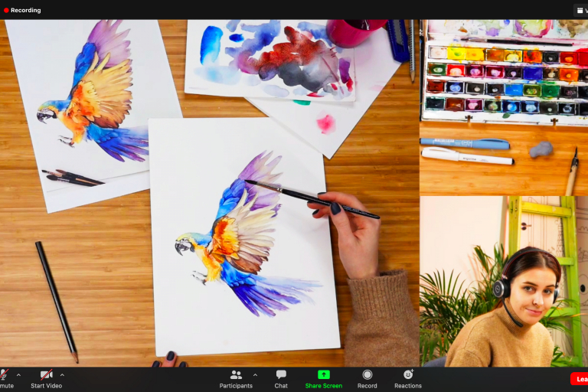Click the red Recording indicator
The image size is (588, 392).
pyautogui.click(x=22, y=10)
